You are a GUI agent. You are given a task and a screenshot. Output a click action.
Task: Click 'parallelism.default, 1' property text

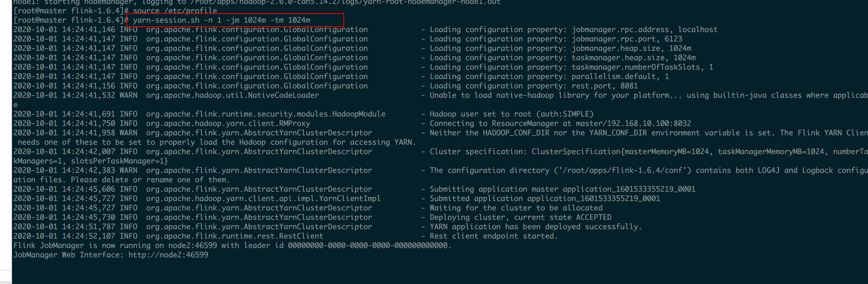coord(620,77)
